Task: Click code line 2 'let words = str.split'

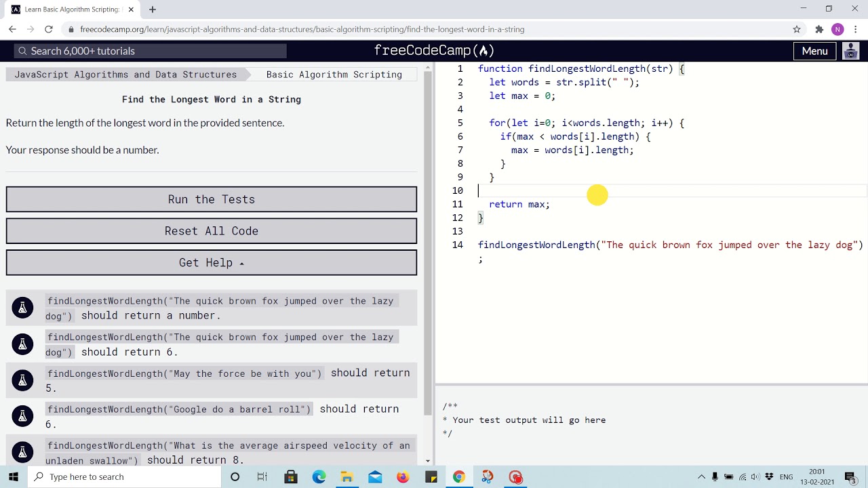Action: (564, 82)
